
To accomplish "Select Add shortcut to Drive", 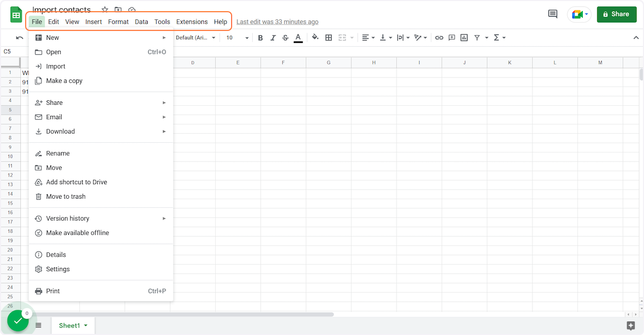I will click(101, 183).
